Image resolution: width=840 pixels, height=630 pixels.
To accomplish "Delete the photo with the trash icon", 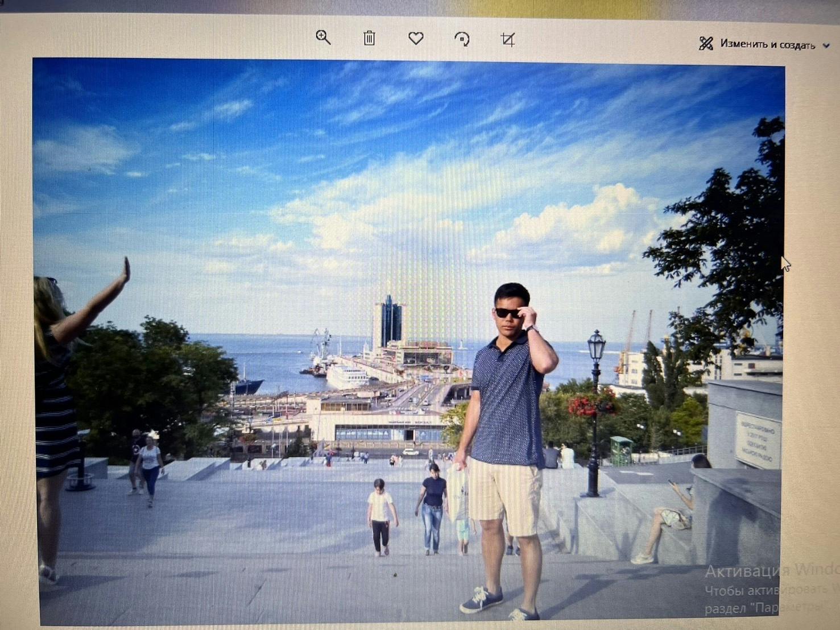I will pos(369,38).
